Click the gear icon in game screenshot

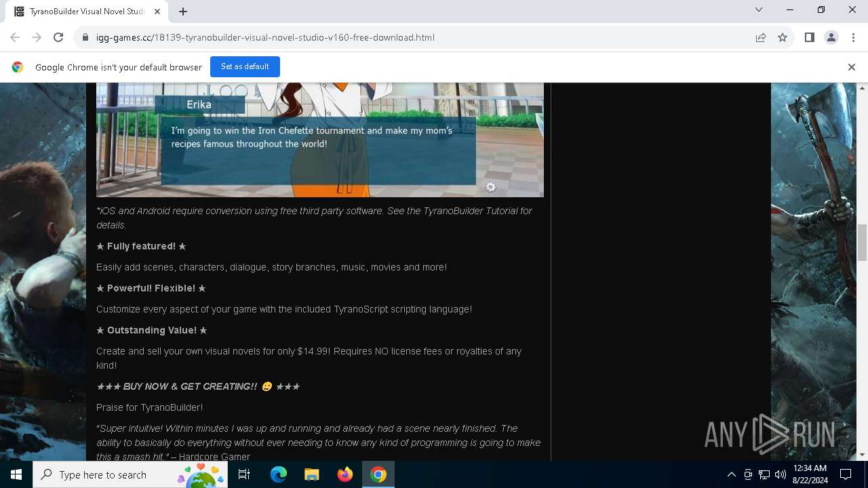coord(490,187)
